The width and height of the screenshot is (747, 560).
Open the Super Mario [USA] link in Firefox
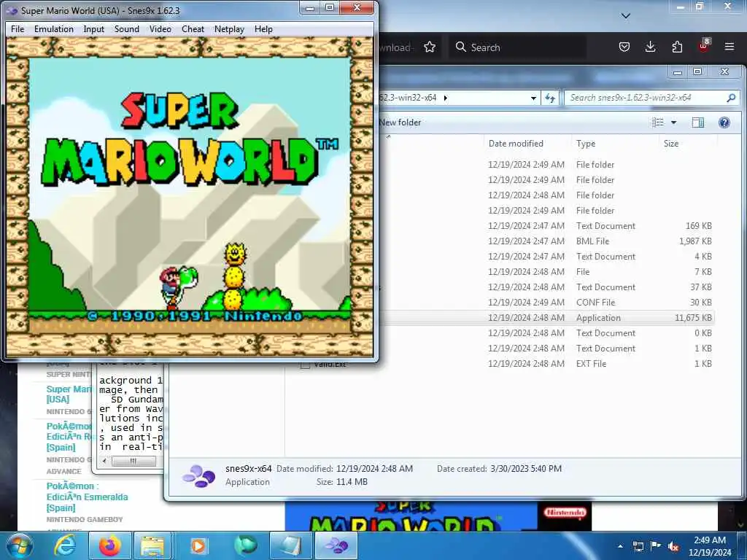69,394
